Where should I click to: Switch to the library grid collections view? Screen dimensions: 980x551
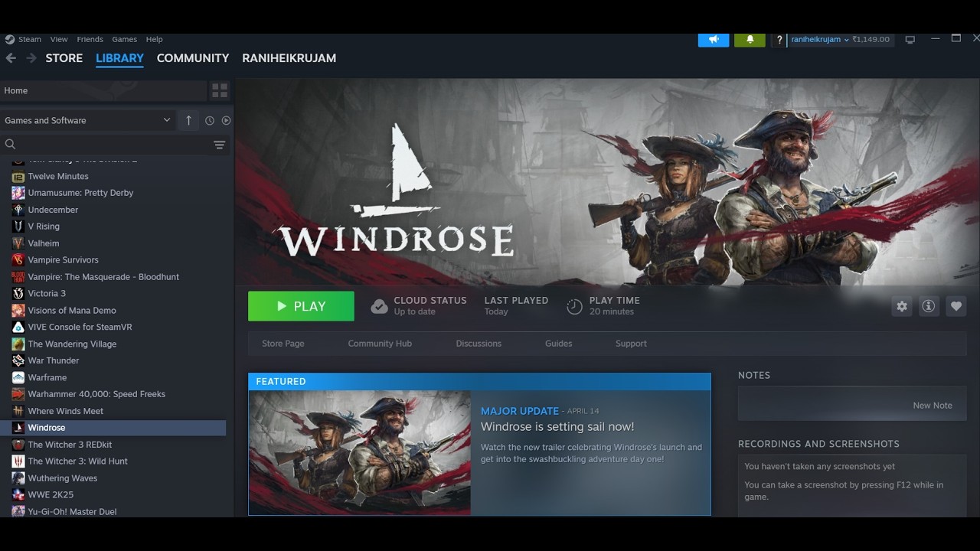220,91
